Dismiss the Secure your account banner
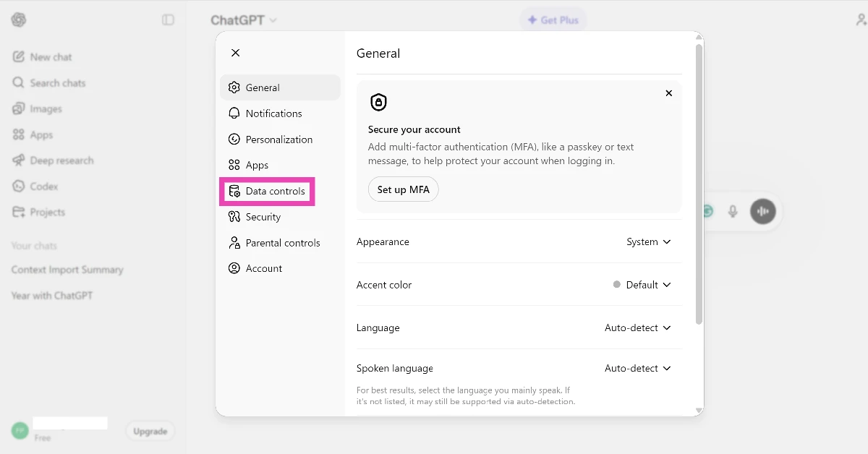 pos(668,93)
